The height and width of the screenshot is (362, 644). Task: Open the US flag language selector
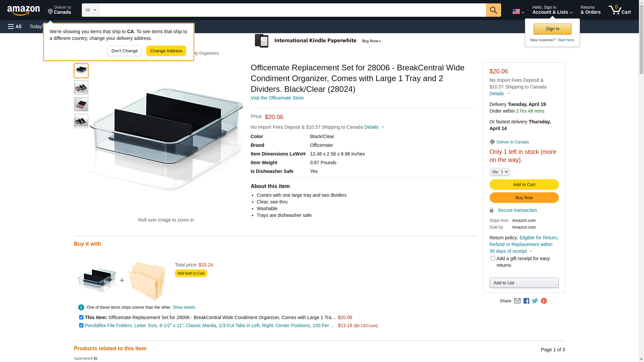pyautogui.click(x=518, y=11)
